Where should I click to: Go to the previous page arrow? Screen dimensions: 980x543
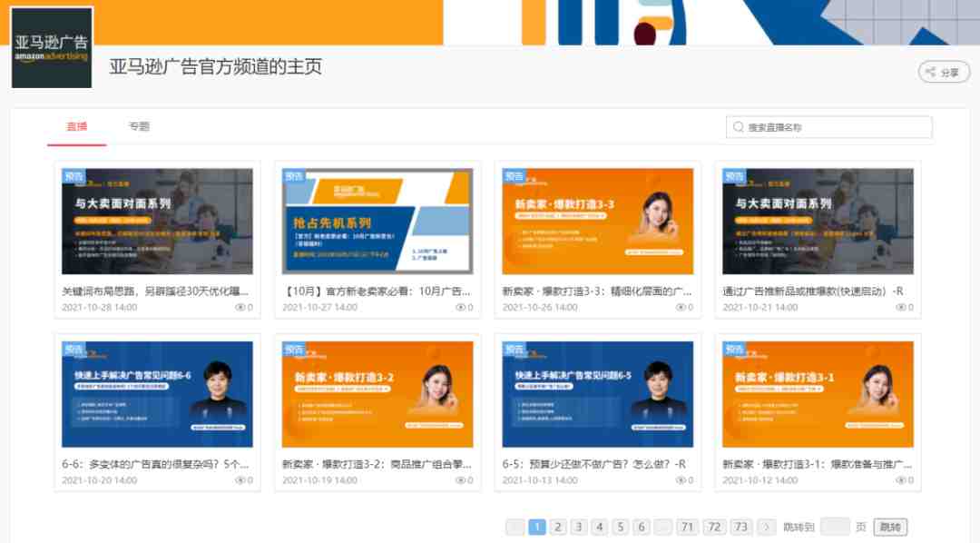[x=515, y=527]
